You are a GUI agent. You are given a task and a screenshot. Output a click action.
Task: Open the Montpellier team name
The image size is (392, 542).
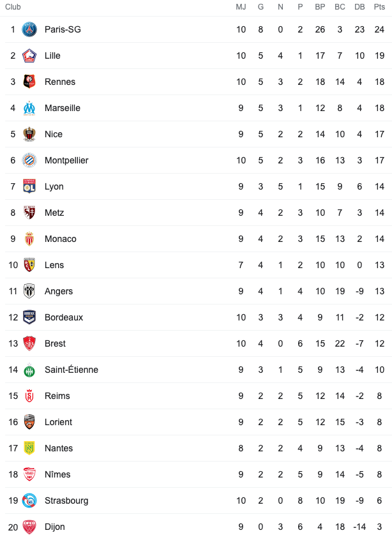click(66, 160)
